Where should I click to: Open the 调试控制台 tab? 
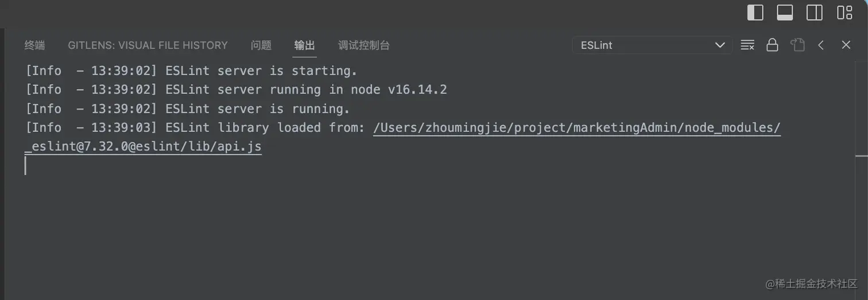coord(364,45)
